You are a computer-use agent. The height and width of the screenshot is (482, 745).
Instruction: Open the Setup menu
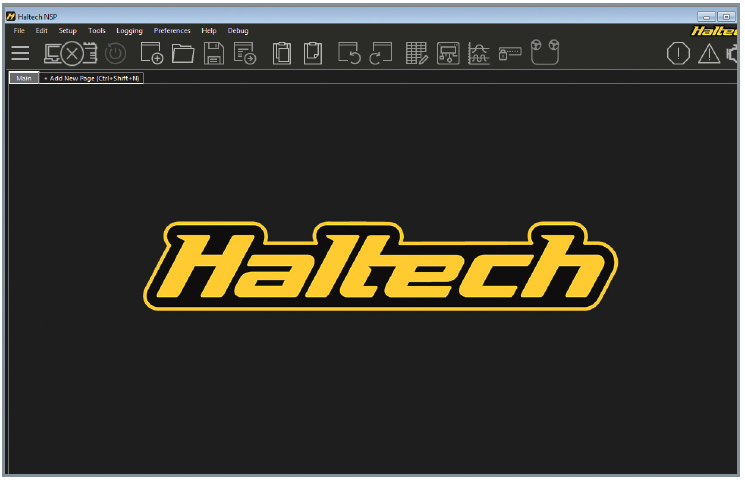coord(67,30)
